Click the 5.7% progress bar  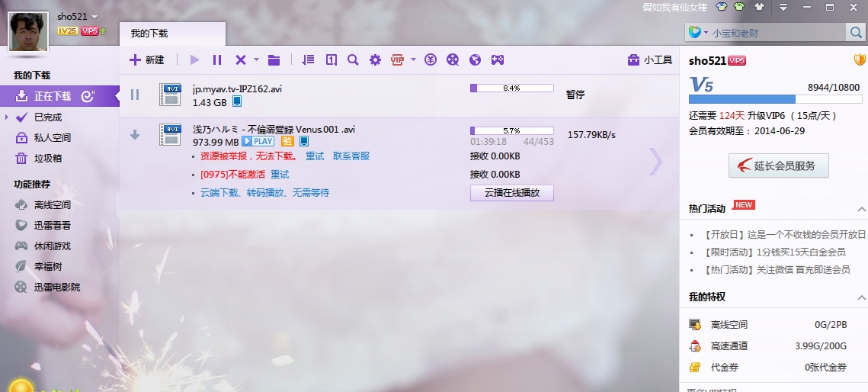pos(512,130)
